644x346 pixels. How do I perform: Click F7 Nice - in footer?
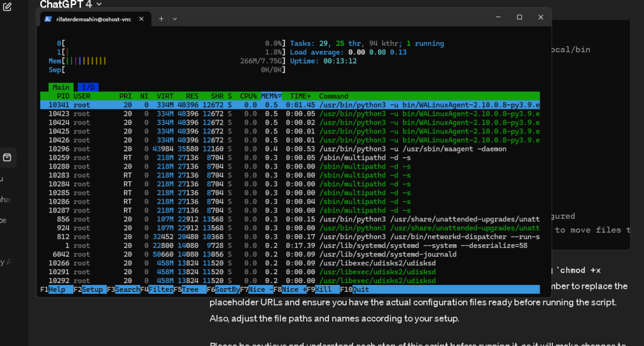point(257,289)
